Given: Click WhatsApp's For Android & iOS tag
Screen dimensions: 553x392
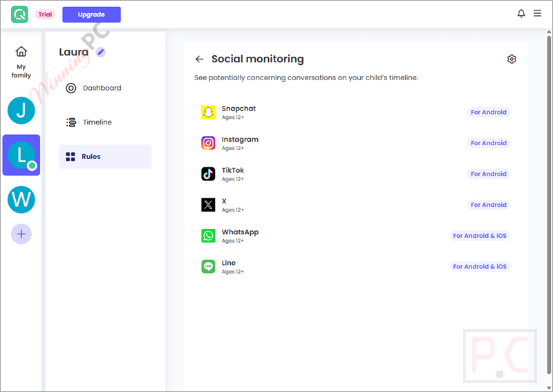Looking at the screenshot, I should pos(480,236).
